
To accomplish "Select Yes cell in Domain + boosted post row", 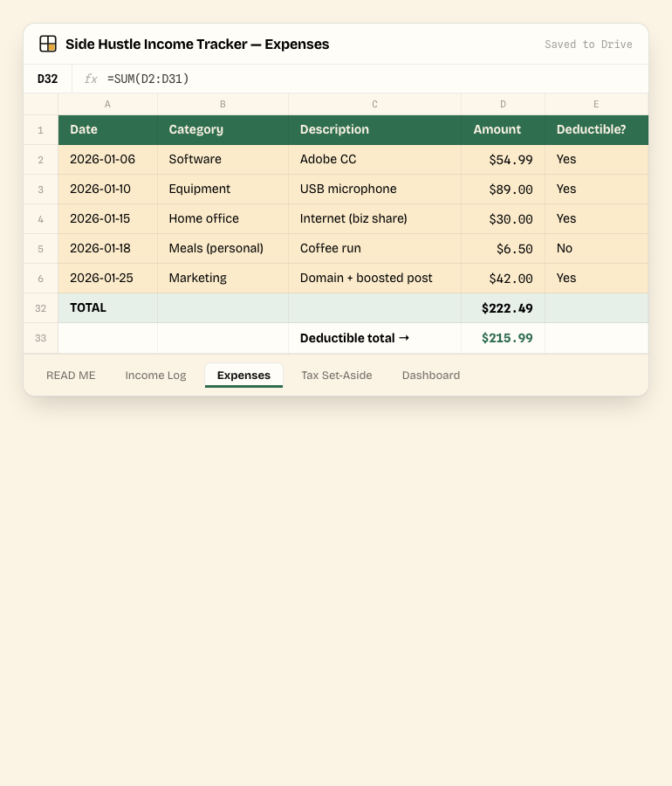I will click(x=596, y=279).
